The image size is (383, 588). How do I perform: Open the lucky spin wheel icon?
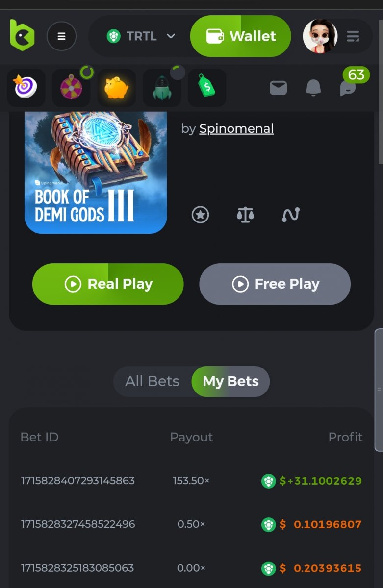(x=71, y=88)
